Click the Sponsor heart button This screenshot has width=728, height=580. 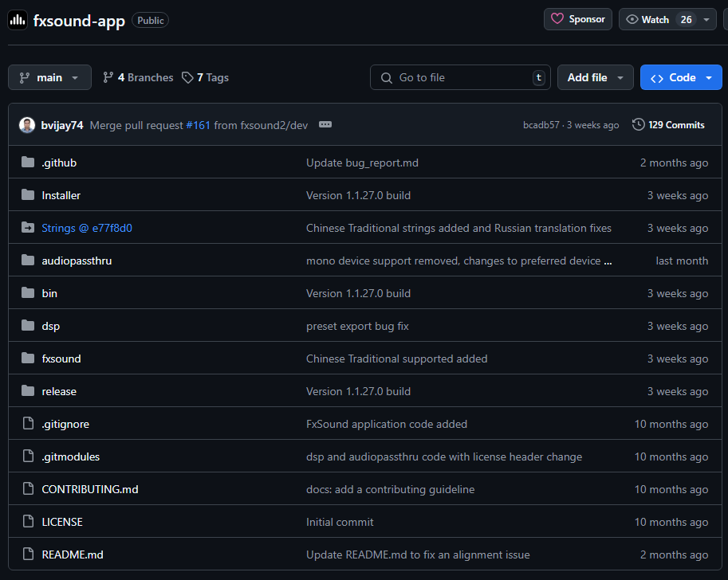577,19
